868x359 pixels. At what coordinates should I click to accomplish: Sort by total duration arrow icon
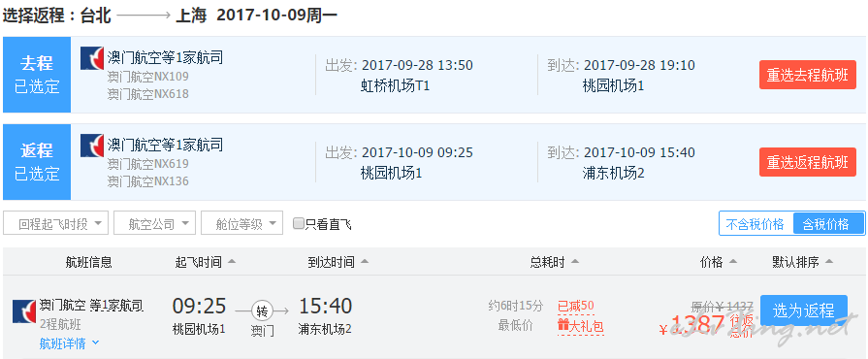point(575,262)
